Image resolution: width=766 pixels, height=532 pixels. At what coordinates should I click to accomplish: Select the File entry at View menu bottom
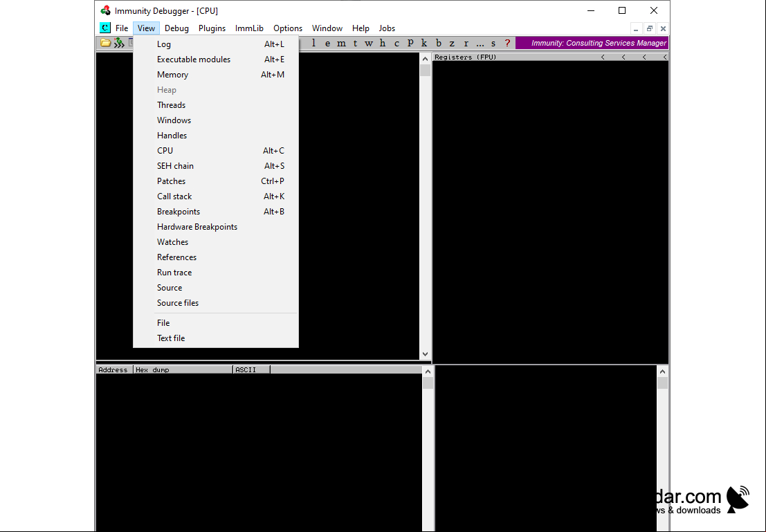(x=216, y=323)
